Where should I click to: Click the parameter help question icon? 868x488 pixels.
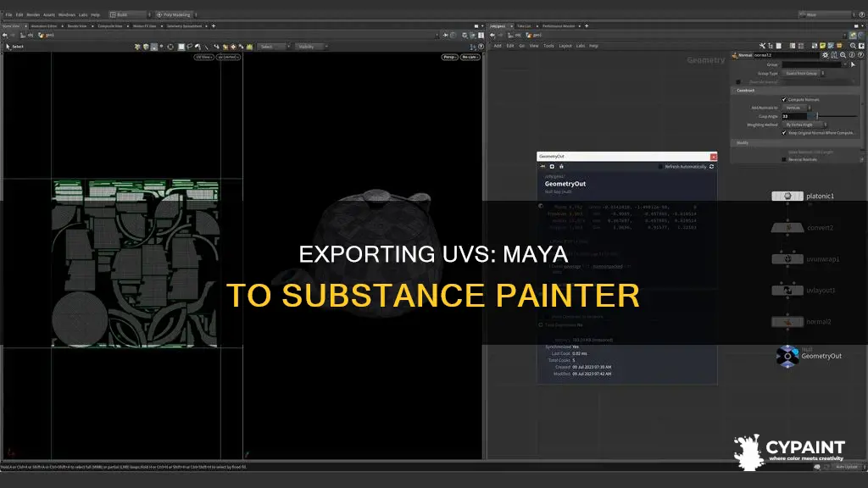pos(860,55)
